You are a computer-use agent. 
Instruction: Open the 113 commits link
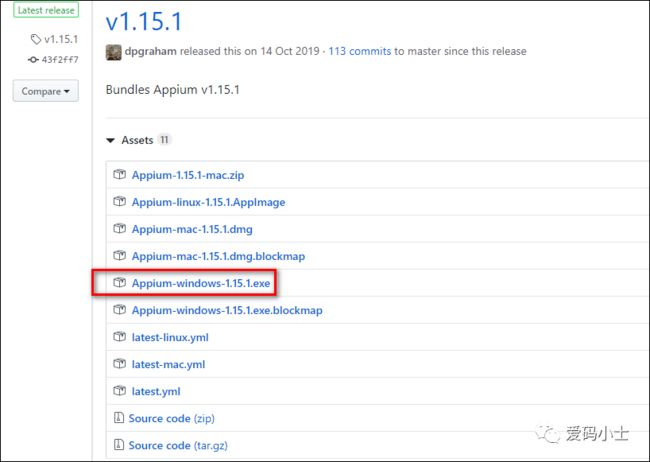point(359,51)
